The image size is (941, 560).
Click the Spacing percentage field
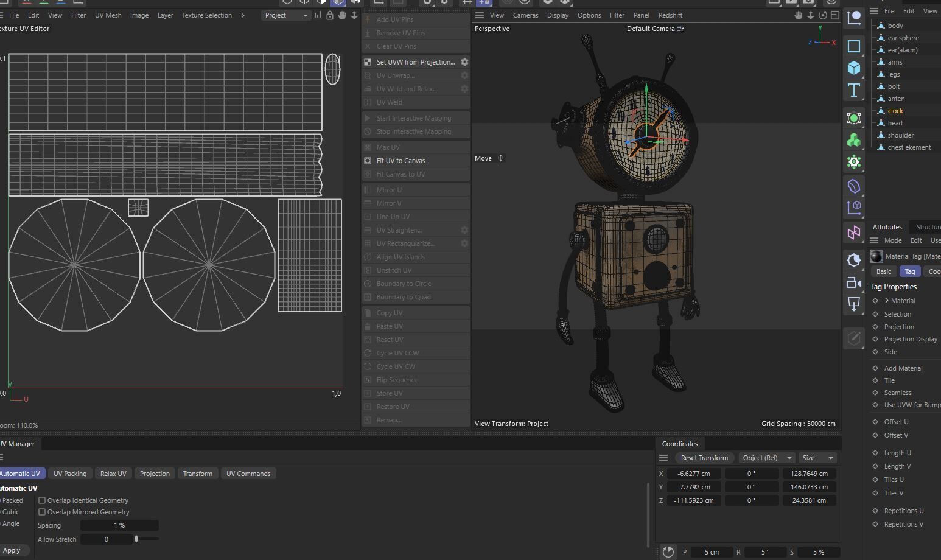[x=119, y=525]
